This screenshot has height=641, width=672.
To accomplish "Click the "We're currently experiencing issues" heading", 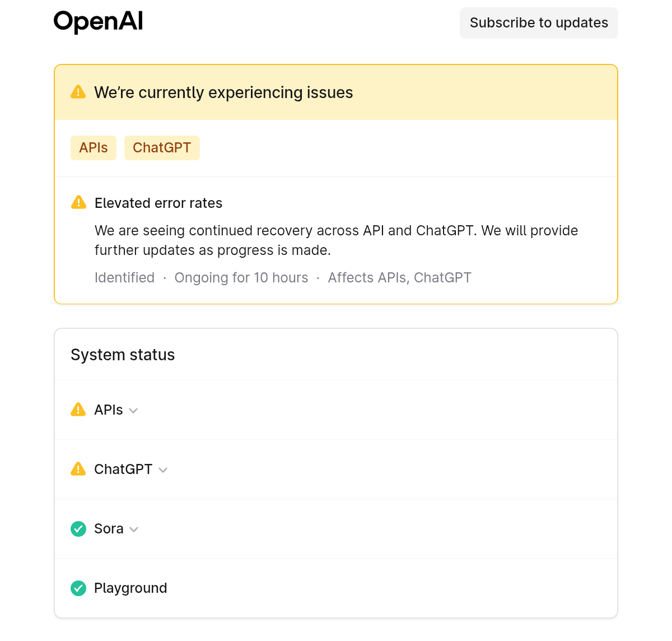I will click(223, 92).
